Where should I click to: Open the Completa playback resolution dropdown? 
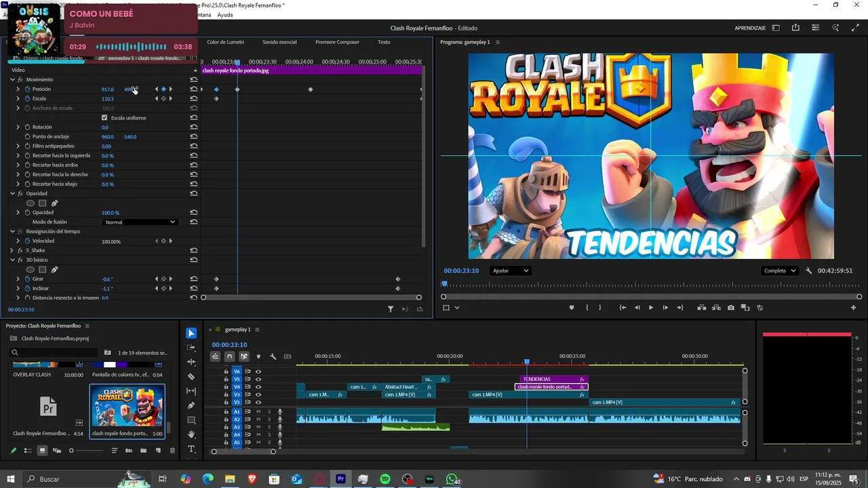point(780,270)
